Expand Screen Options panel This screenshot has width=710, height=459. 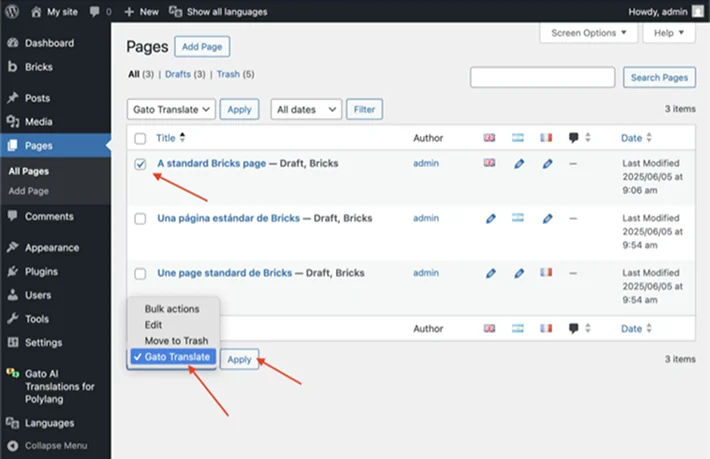(589, 33)
